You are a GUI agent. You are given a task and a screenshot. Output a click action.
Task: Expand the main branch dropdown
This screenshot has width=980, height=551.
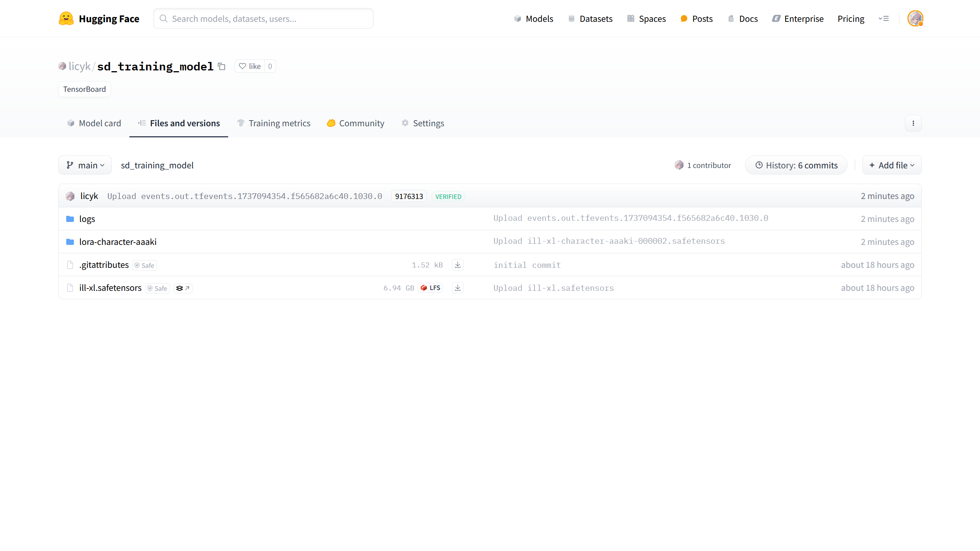85,165
